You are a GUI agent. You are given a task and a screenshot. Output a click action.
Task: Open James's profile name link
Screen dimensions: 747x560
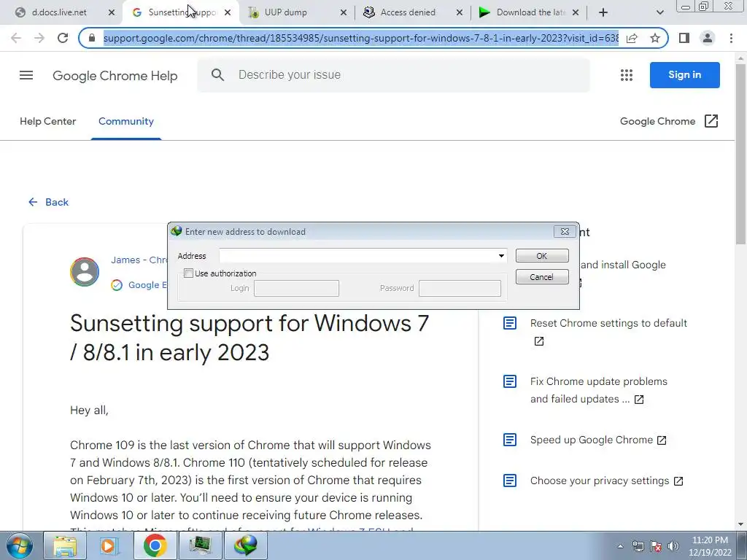[x=139, y=260]
